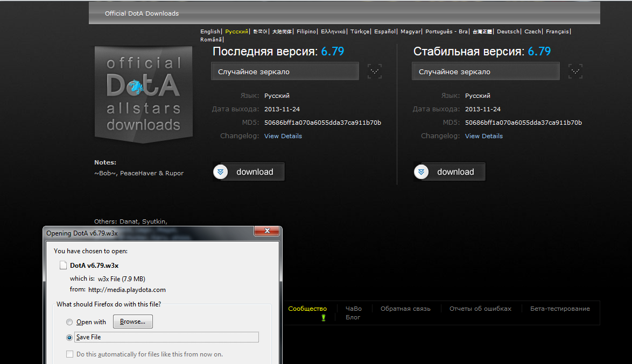The width and height of the screenshot is (632, 364).
Task: Click the latest version date 2013-11-24
Action: coord(282,109)
